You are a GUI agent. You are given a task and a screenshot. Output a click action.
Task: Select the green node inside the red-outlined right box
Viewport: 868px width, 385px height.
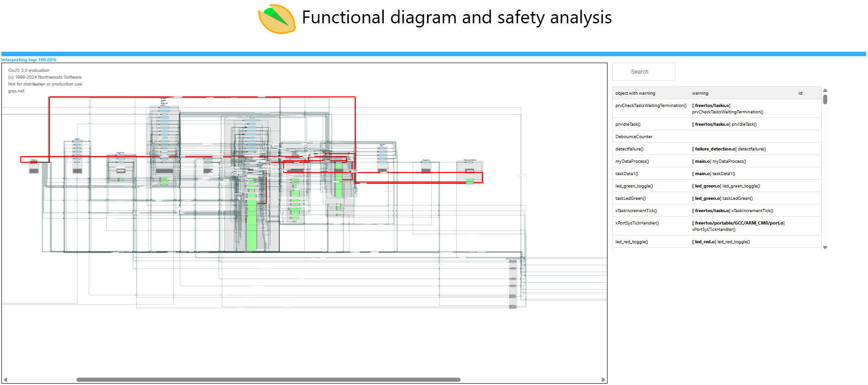tap(469, 181)
